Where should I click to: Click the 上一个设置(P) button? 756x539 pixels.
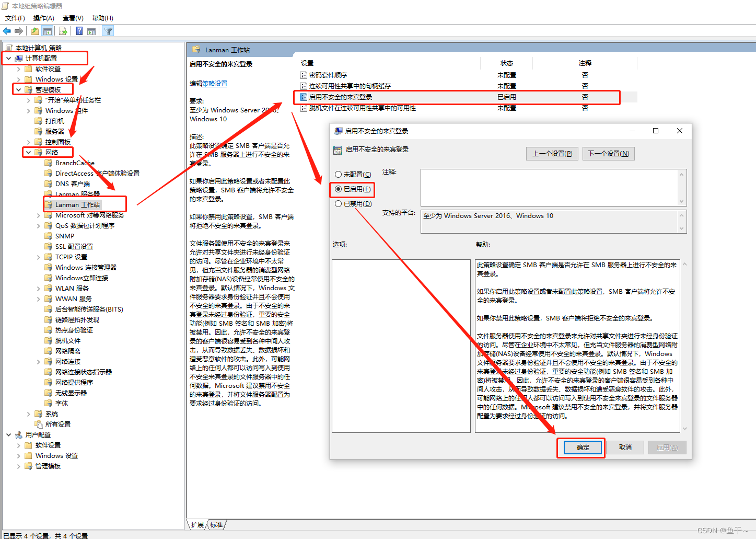click(552, 153)
